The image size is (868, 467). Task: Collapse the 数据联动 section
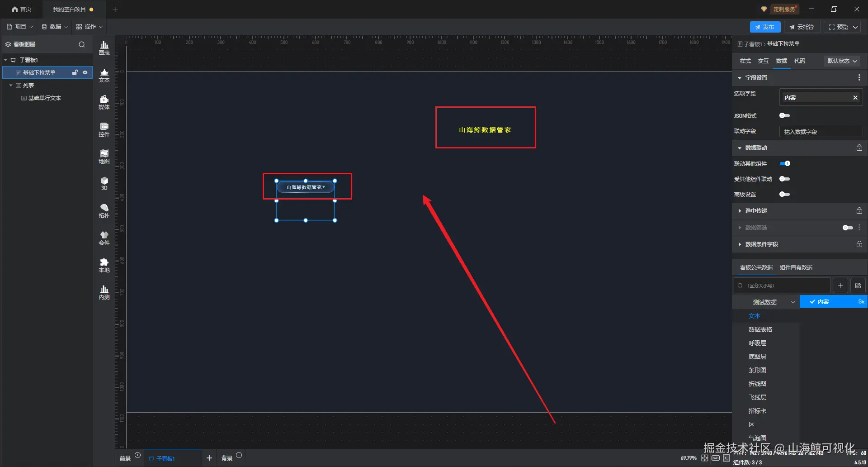(x=740, y=148)
